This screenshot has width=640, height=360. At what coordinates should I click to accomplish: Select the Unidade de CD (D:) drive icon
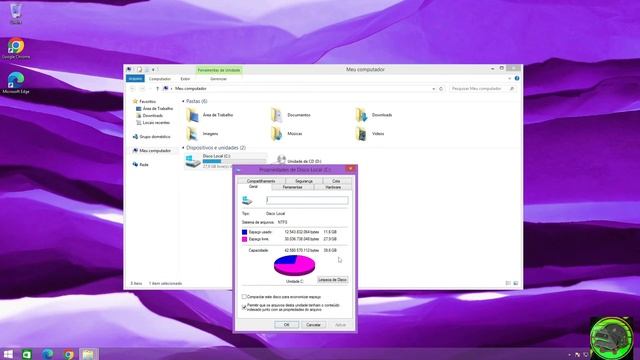pyautogui.click(x=281, y=160)
